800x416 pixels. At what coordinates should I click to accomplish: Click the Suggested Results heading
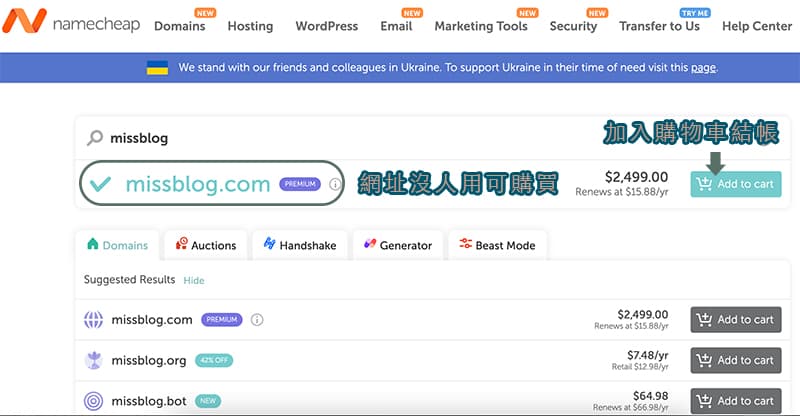pos(130,280)
